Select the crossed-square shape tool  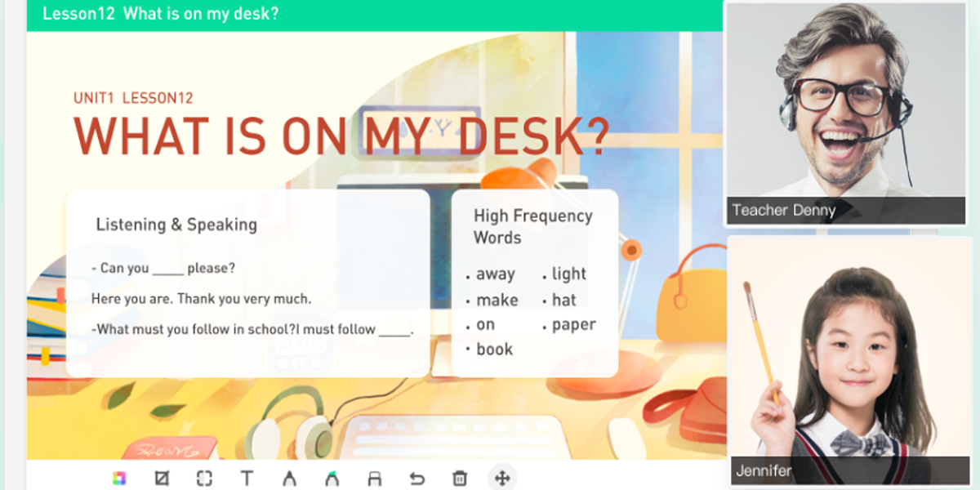[x=162, y=479]
